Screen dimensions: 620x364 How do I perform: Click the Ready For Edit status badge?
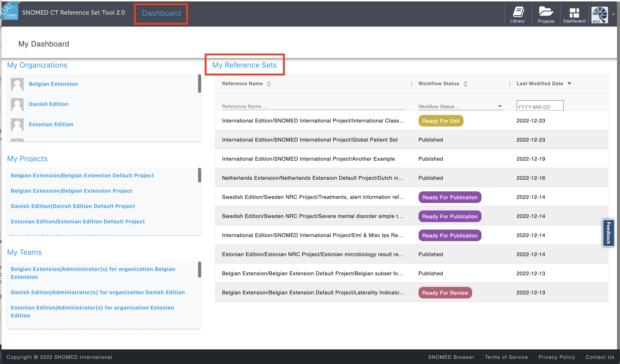coord(441,121)
